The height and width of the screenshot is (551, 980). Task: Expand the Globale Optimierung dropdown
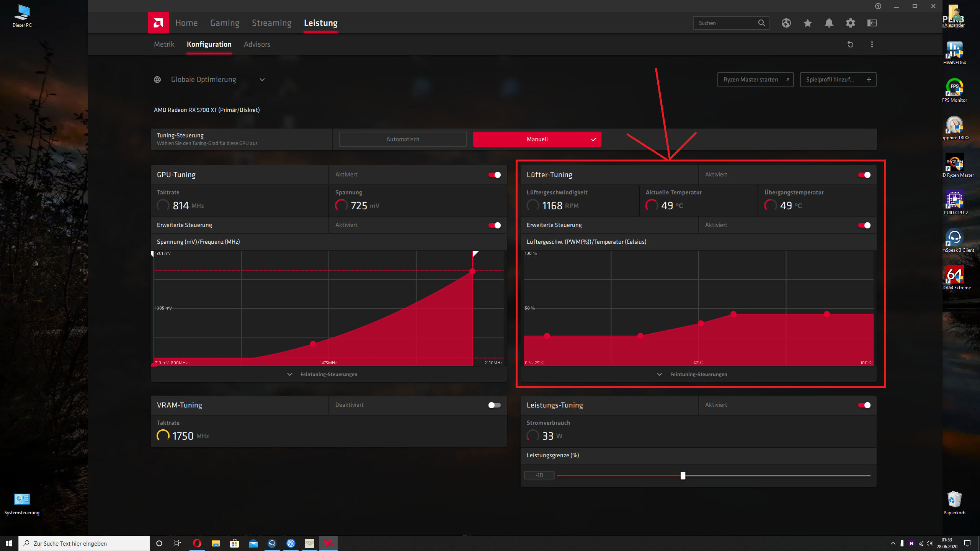click(x=262, y=80)
